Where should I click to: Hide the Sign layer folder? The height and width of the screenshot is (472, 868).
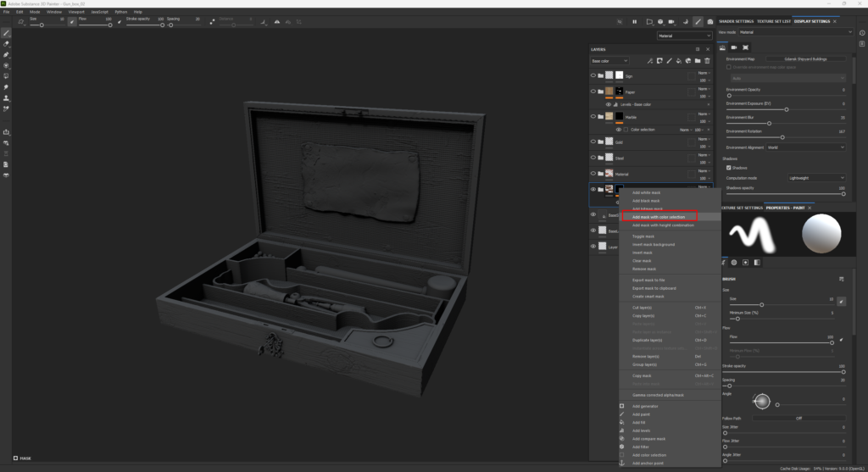593,76
